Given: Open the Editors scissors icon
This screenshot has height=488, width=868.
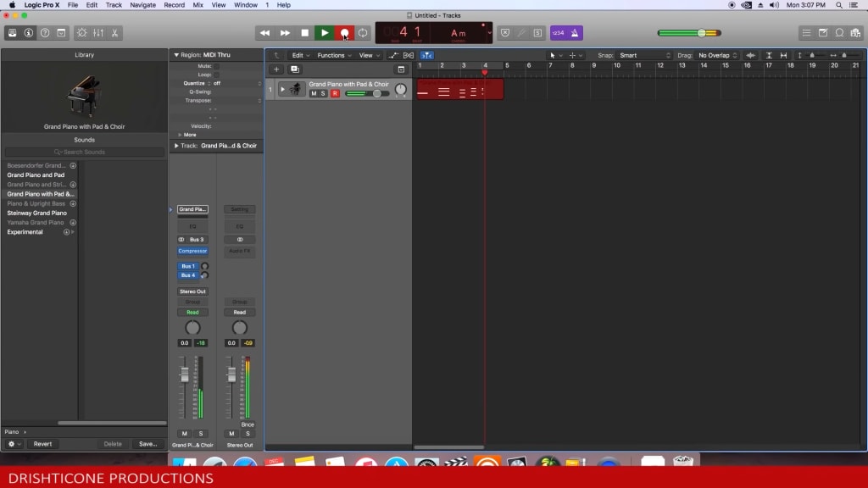Looking at the screenshot, I should point(114,33).
